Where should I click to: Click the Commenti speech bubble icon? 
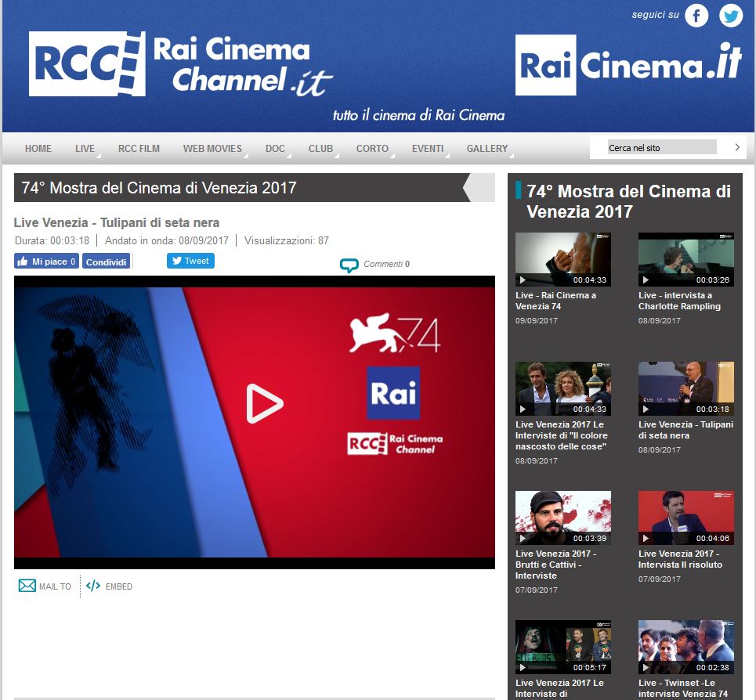tap(349, 265)
